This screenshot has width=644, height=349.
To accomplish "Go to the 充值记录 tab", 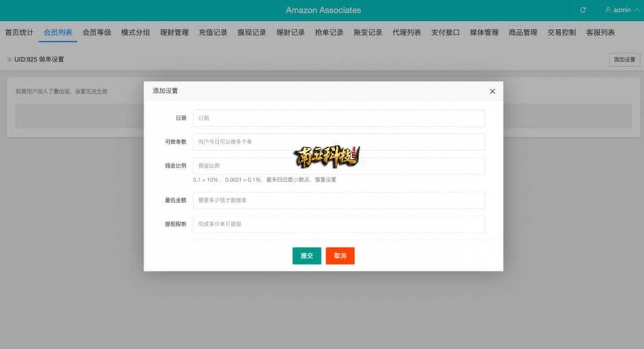I will click(x=213, y=33).
